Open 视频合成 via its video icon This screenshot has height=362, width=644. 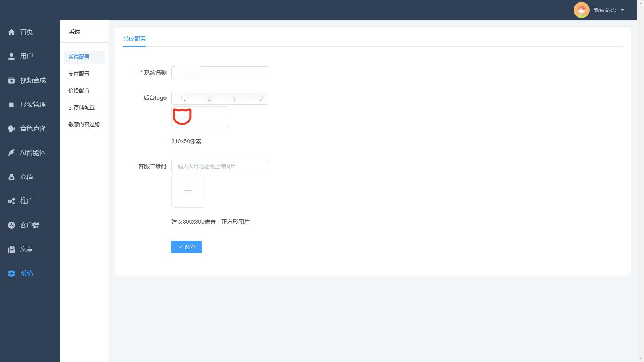(12, 80)
